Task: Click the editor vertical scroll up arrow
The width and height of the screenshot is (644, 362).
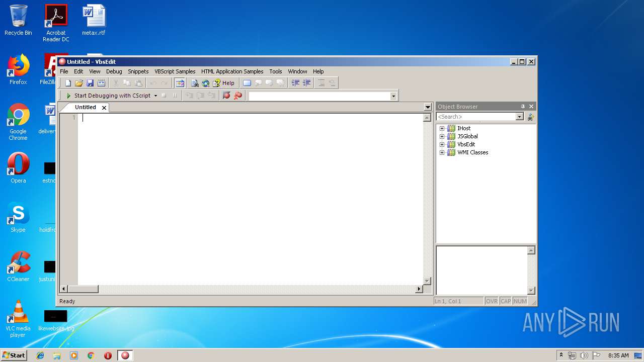Action: pos(427,118)
